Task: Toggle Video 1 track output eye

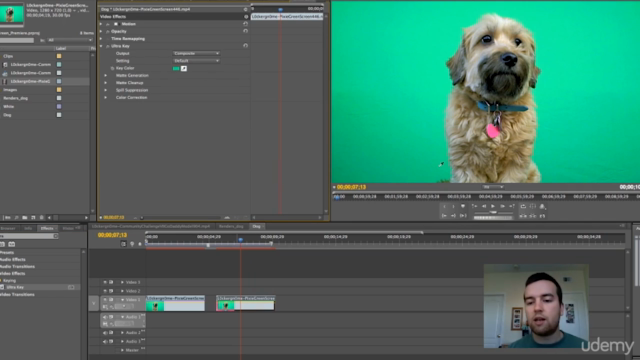Action: [x=105, y=300]
